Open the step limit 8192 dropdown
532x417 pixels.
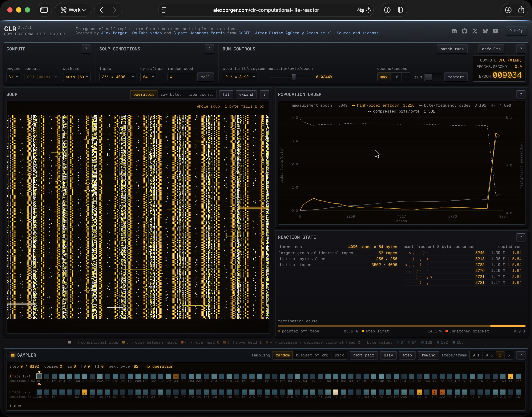coord(240,77)
